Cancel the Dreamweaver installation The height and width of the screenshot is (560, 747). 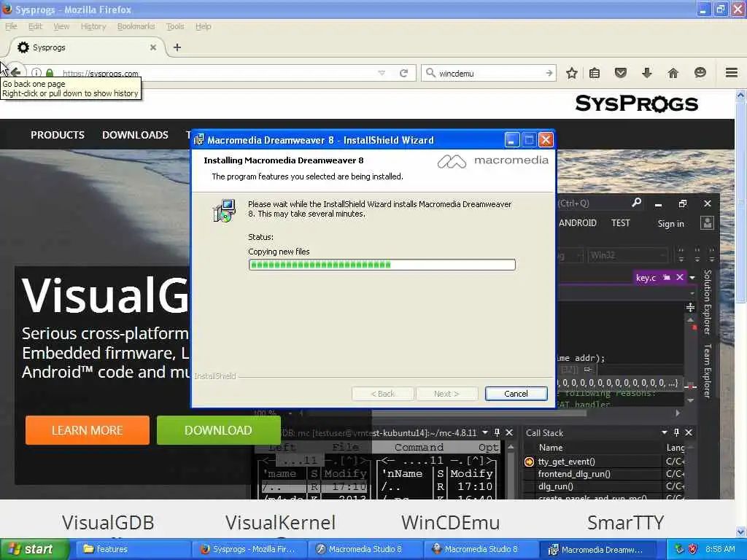[x=516, y=393]
